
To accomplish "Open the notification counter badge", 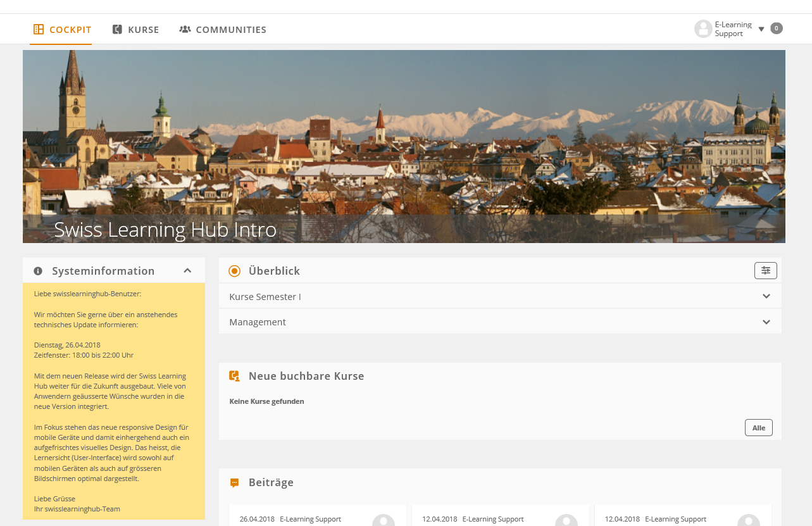I will pos(777,28).
